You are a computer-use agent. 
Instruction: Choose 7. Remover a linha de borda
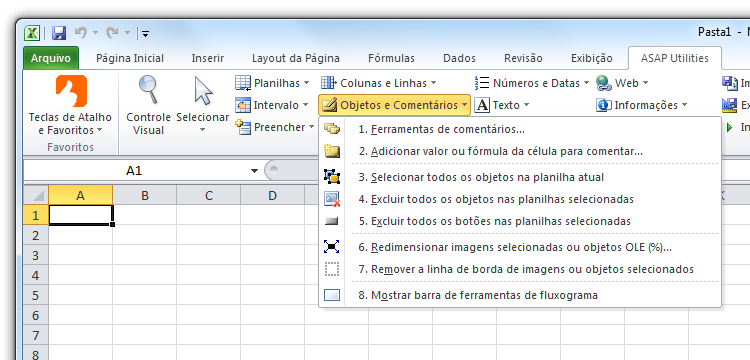click(520, 269)
